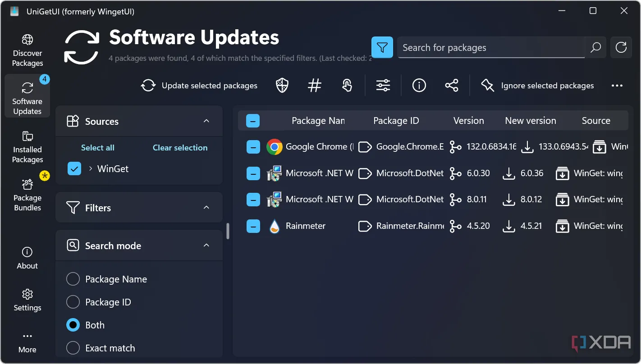
Task: Click the shield run-as-administrator icon
Action: point(282,86)
